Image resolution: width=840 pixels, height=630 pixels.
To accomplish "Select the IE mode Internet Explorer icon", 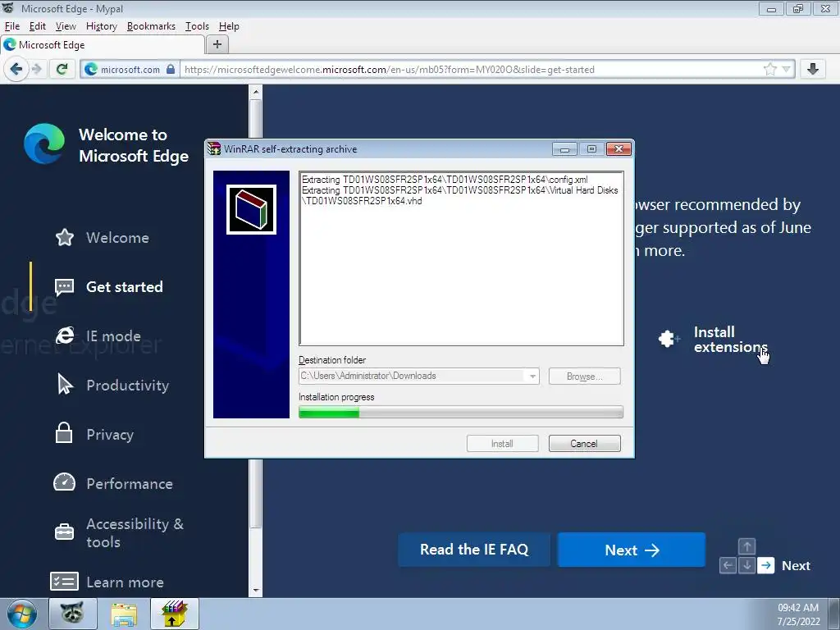I will (x=65, y=336).
